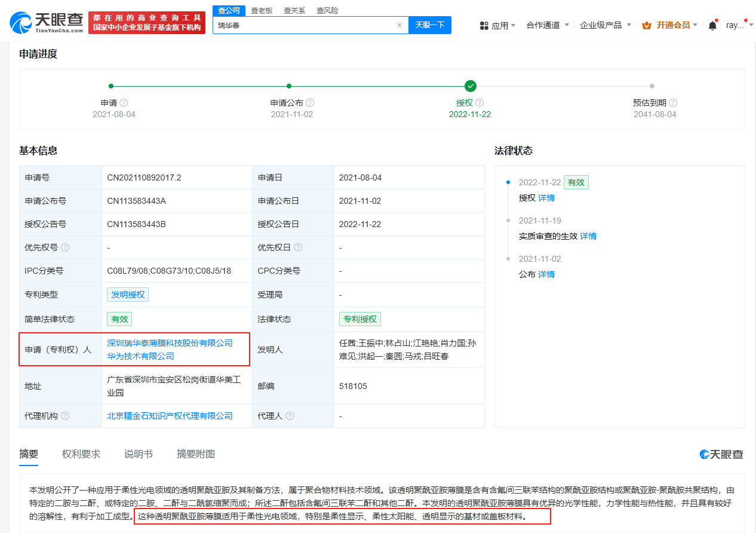Click 详情 next to 授权 legal status
Image resolution: width=756 pixels, height=533 pixels.
coord(546,198)
